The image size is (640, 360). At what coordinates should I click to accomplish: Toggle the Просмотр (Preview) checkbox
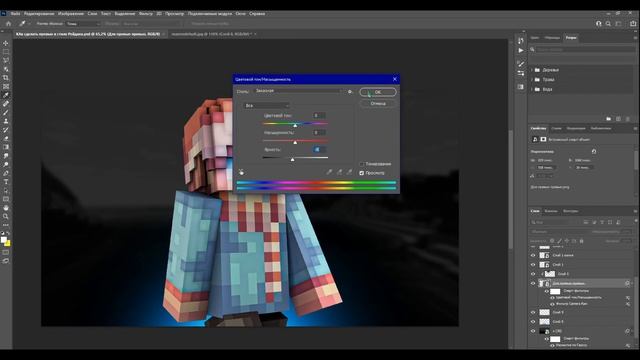[x=362, y=173]
